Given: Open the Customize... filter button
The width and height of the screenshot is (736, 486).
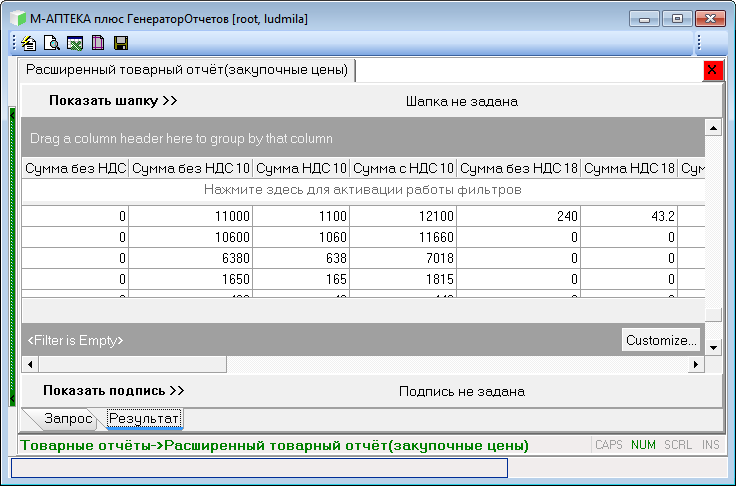Looking at the screenshot, I should (661, 340).
